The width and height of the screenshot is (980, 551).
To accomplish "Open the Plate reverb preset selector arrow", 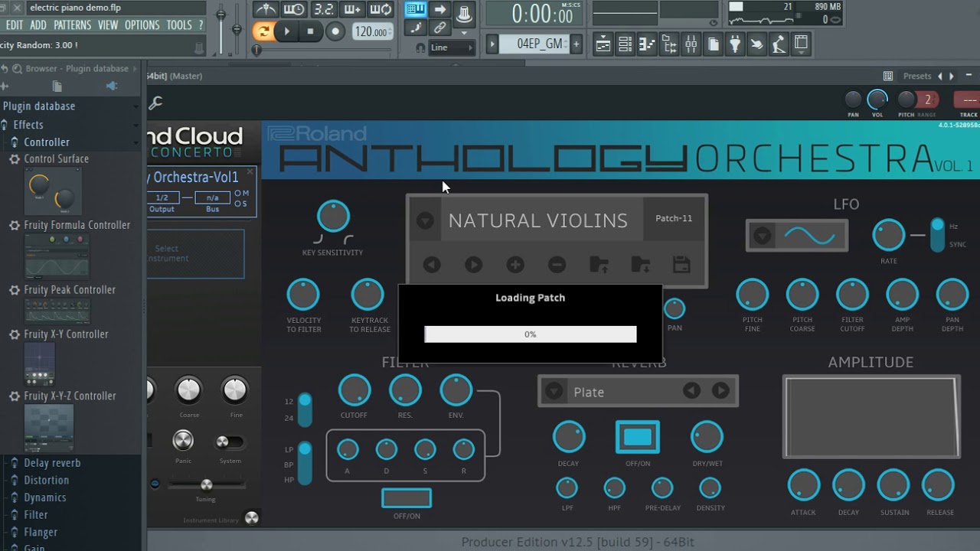I will point(554,391).
